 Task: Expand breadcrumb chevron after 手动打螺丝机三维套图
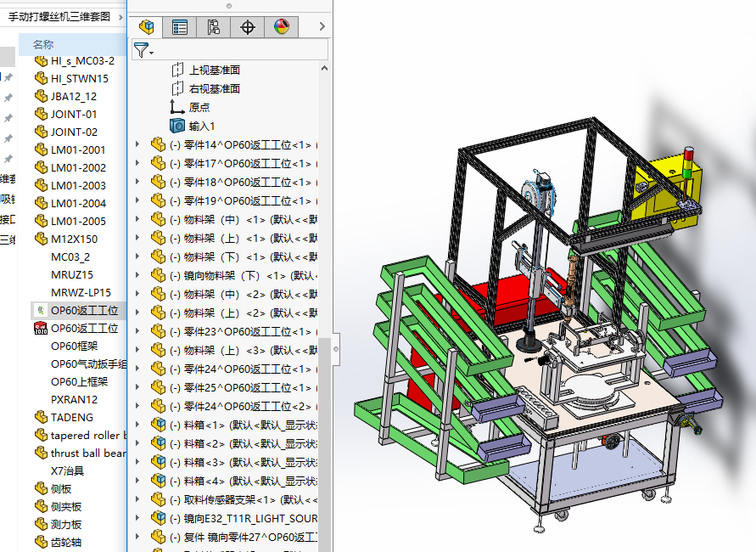120,17
